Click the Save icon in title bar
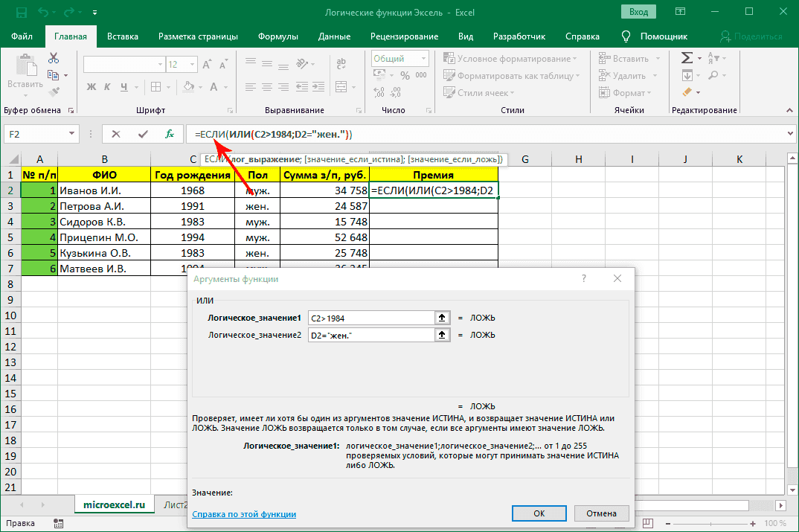799x532 pixels. tap(21, 13)
